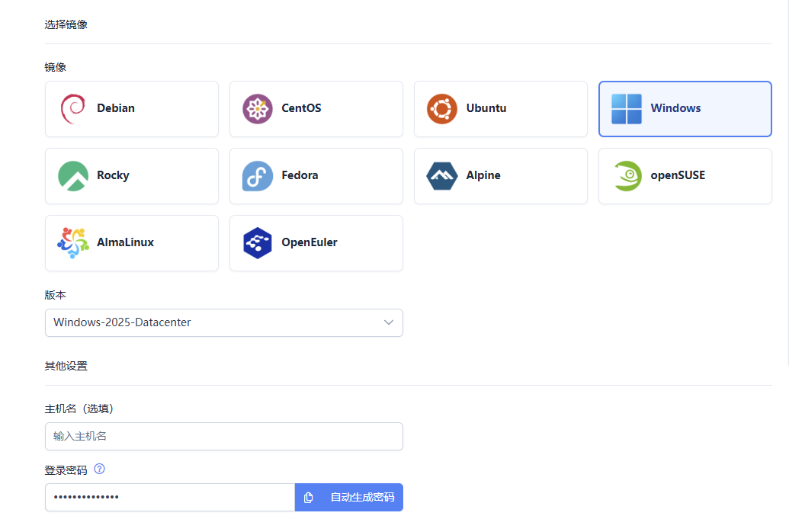Choose the openSUSE image card
Screen dimensions: 789x532
(685, 175)
